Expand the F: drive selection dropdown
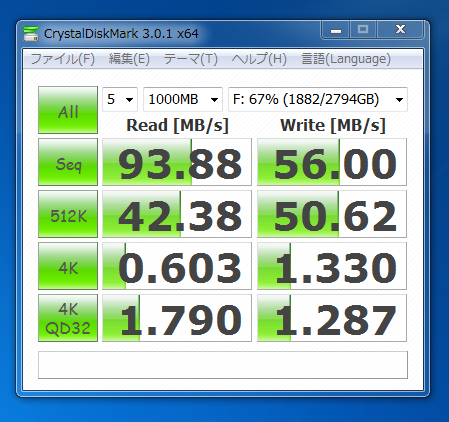The height and width of the screenshot is (422, 449). [318, 99]
